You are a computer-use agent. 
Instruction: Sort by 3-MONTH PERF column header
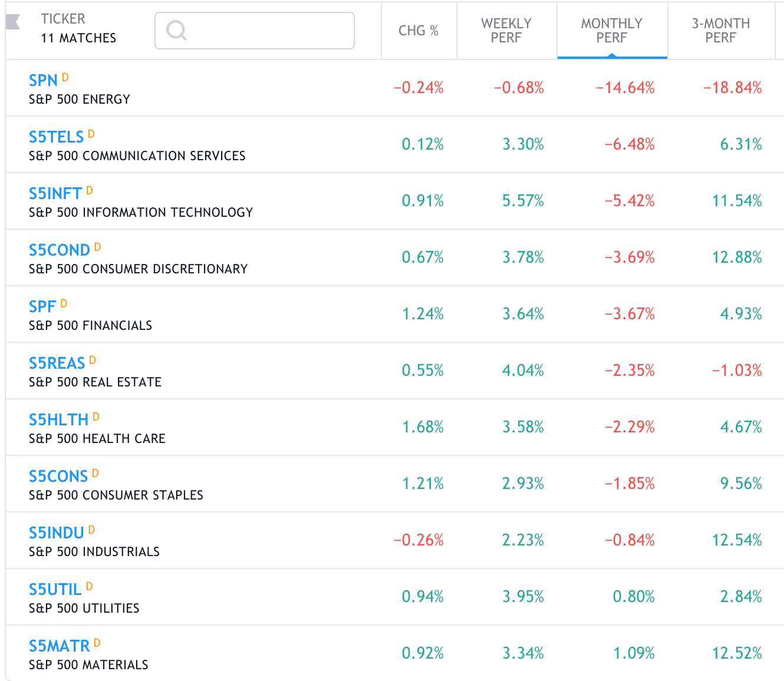720,31
